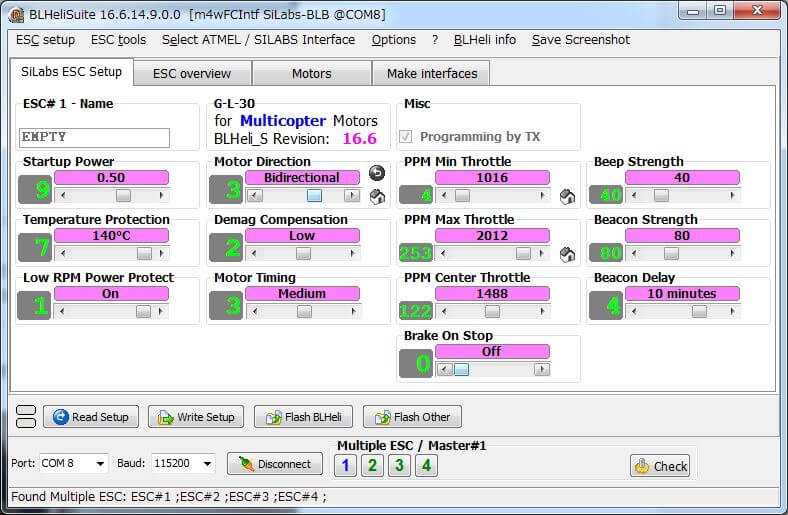This screenshot has height=515, width=788.
Task: Click the Motor Timing slider thumb
Action: [304, 312]
